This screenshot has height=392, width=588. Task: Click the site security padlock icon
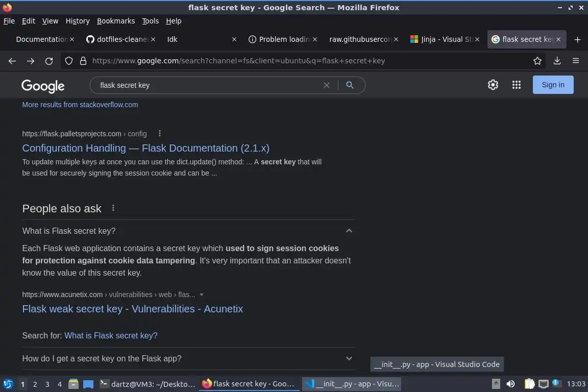(83, 61)
